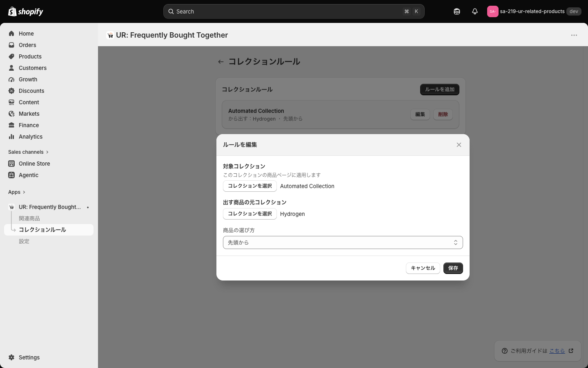Screen dimensions: 588x368
Task: Click the Content icon in sidebar
Action: point(11,102)
